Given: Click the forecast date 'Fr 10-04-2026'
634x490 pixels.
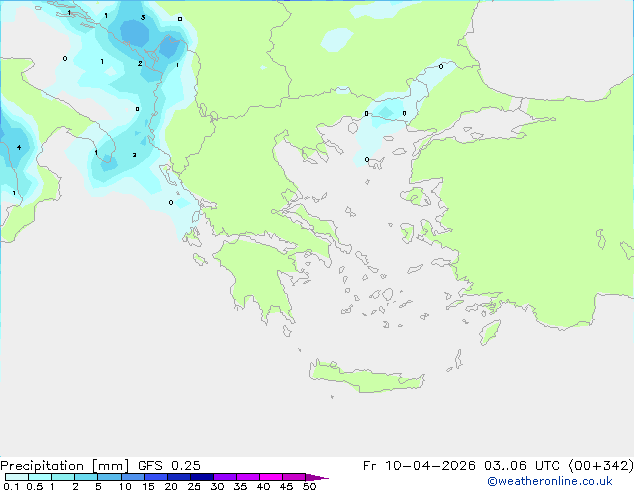Looking at the screenshot, I should coord(419,466).
